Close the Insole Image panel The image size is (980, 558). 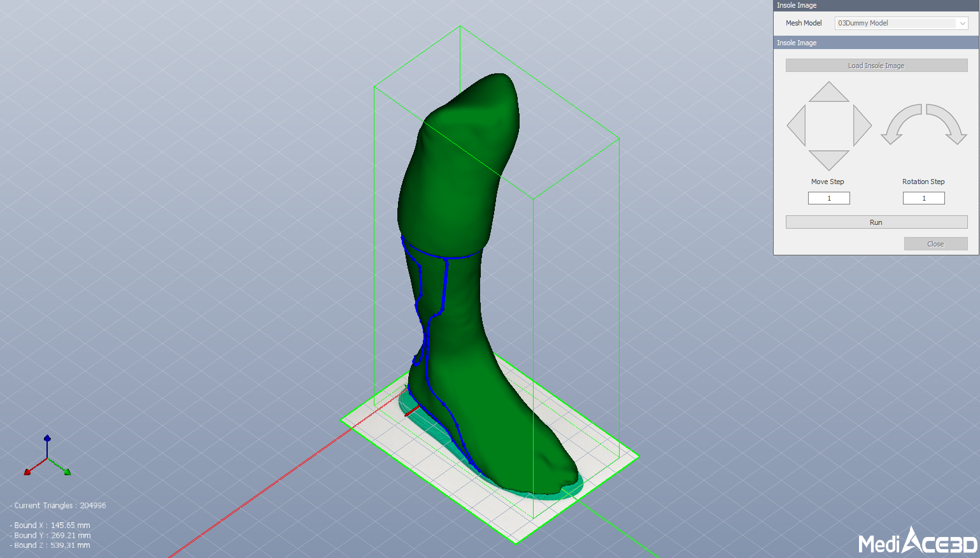935,244
